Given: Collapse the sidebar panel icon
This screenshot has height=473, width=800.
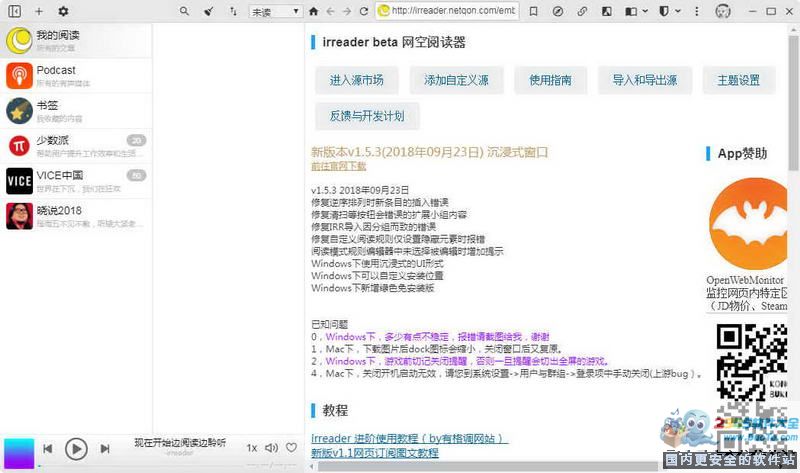Looking at the screenshot, I should [x=14, y=11].
